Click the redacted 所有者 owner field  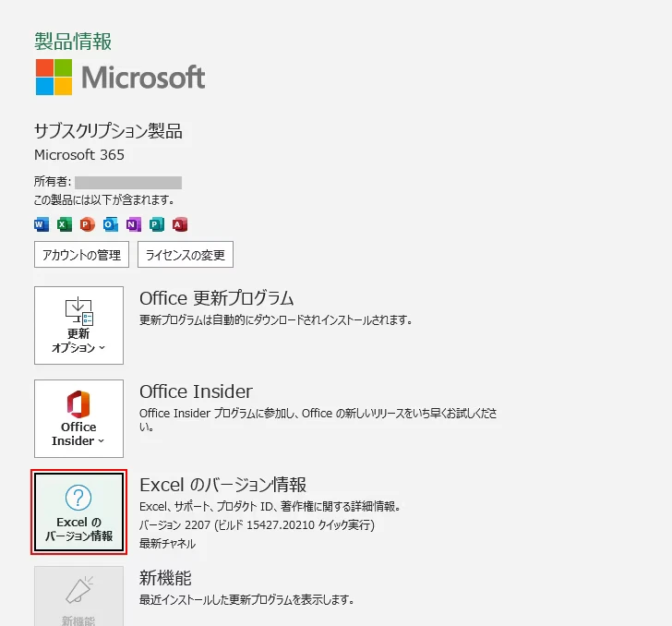[x=128, y=182]
